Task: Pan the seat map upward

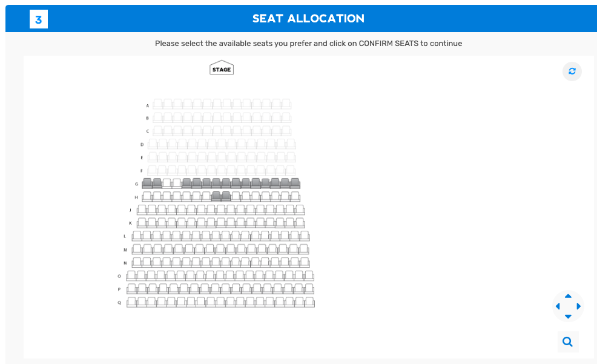Action: [568, 296]
